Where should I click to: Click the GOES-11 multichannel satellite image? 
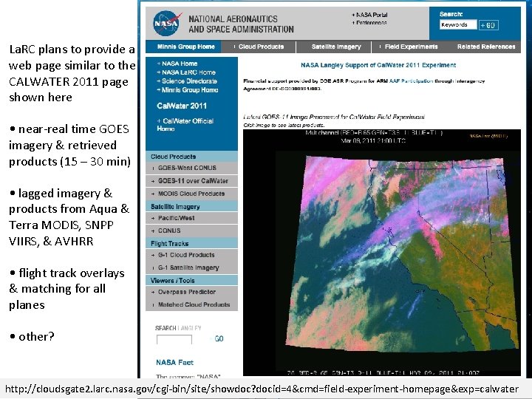382,253
